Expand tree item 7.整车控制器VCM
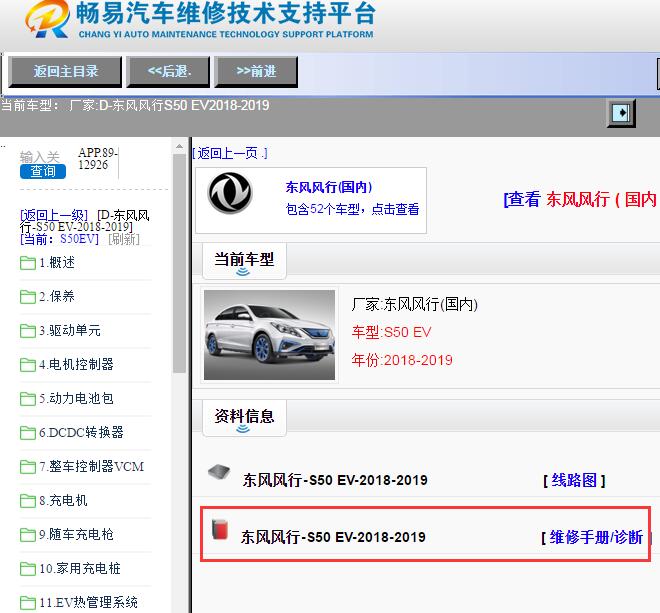The height and width of the screenshot is (613, 660). click(x=92, y=466)
